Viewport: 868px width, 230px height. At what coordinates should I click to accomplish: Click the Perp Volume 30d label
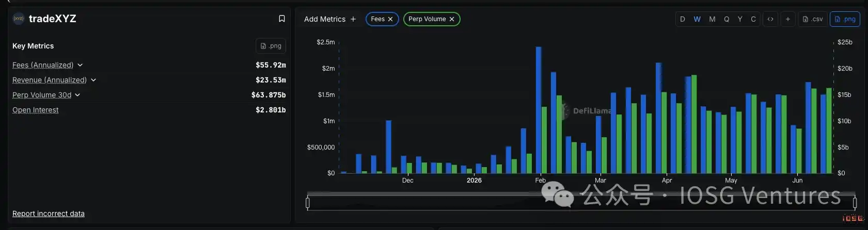[x=42, y=95]
